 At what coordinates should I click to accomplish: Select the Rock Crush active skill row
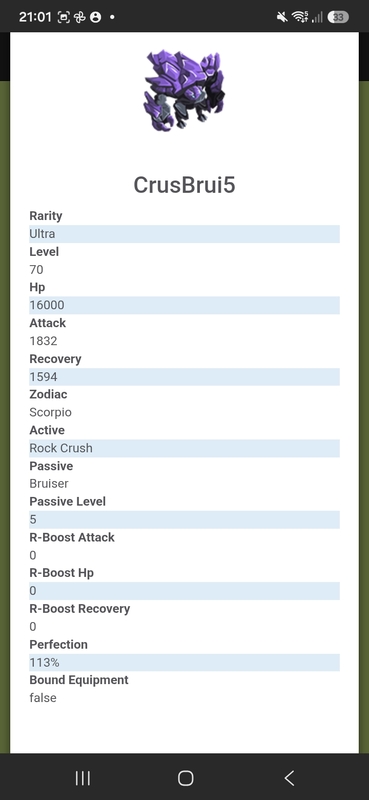pyautogui.click(x=184, y=448)
